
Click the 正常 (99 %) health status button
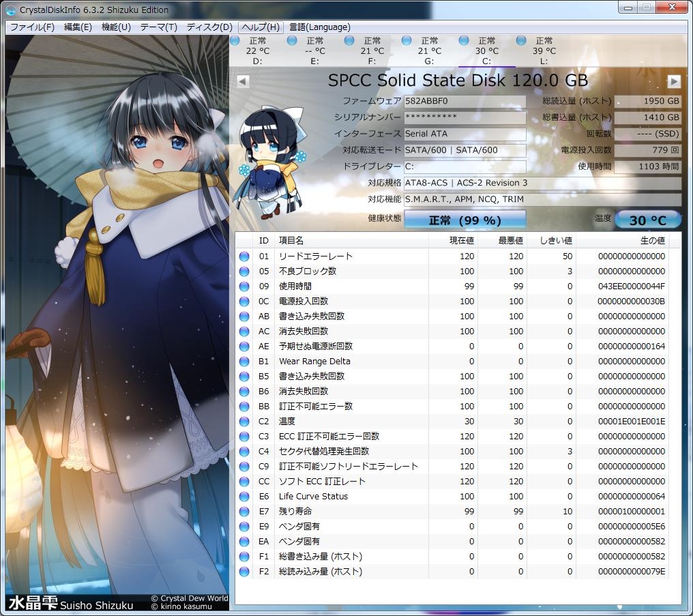pos(465,220)
